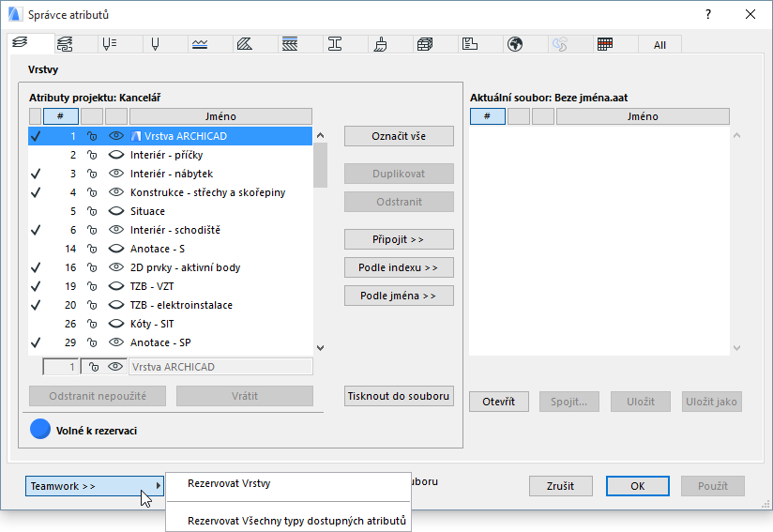Viewport: 773px width, 532px height.
Task: Open the Profiles I-beam tab
Action: [x=335, y=44]
